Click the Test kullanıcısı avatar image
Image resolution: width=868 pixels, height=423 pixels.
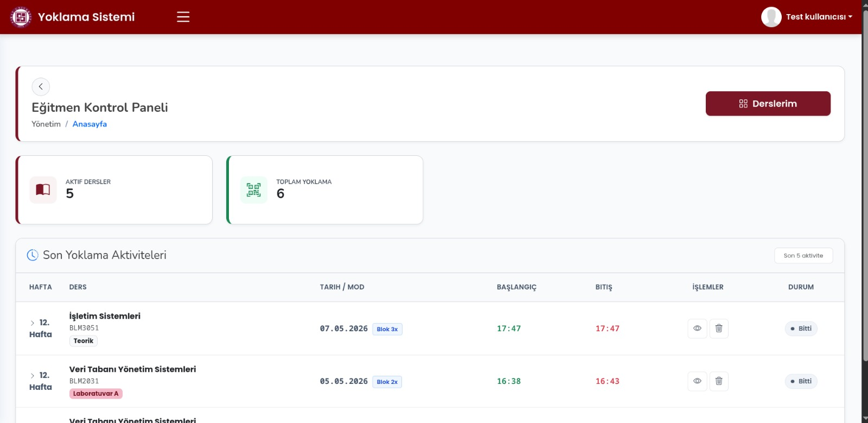tap(771, 17)
